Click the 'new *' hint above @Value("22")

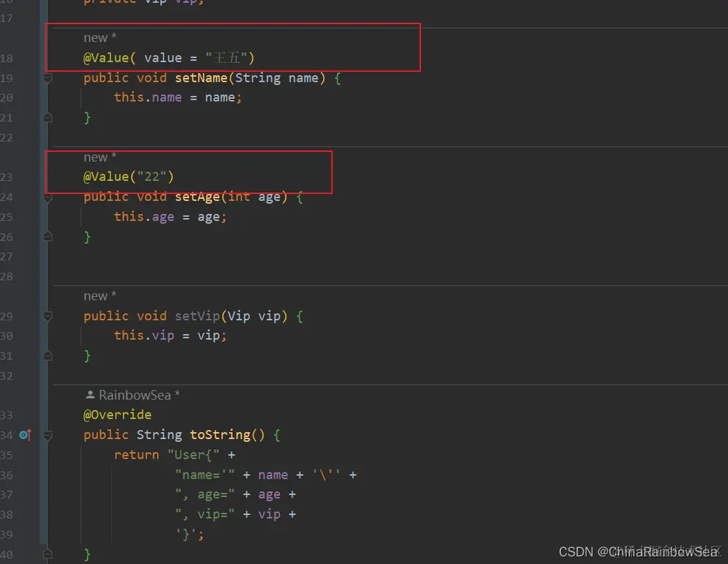(x=100, y=157)
